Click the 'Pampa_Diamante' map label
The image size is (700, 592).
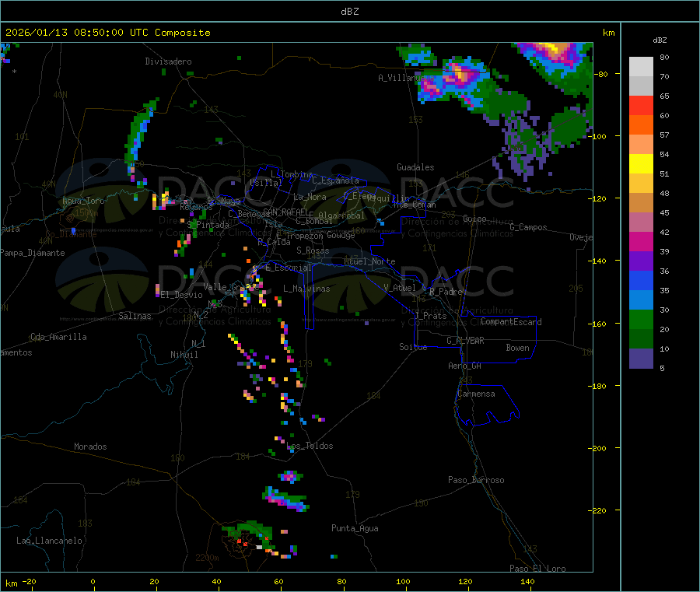[33, 253]
